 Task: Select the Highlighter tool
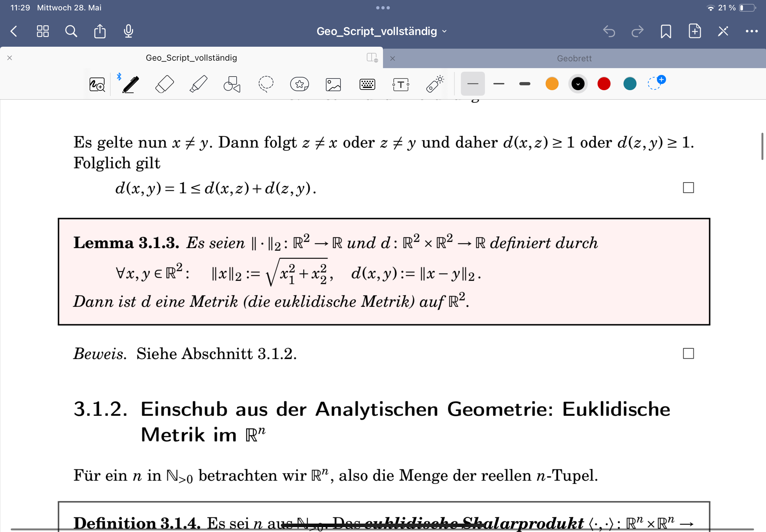[x=198, y=84]
